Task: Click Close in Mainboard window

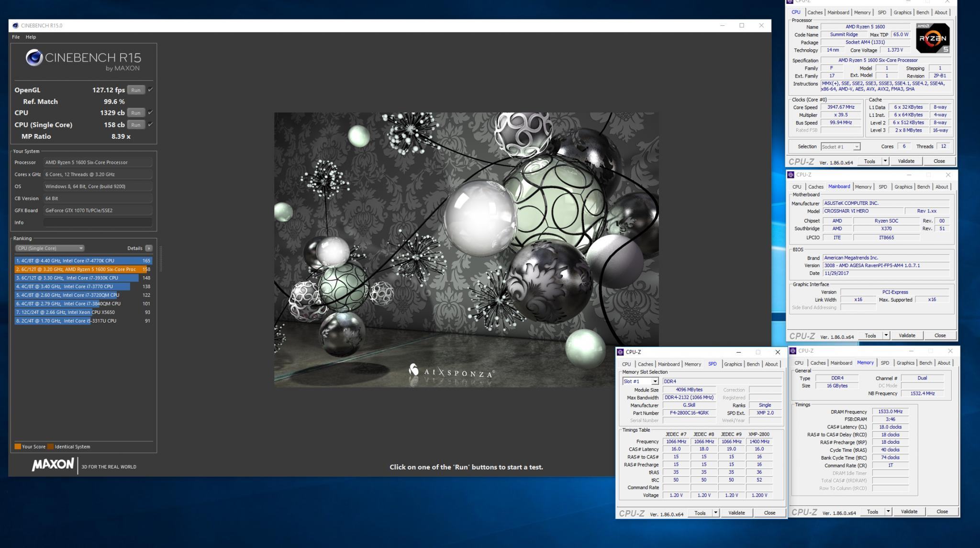Action: click(940, 336)
